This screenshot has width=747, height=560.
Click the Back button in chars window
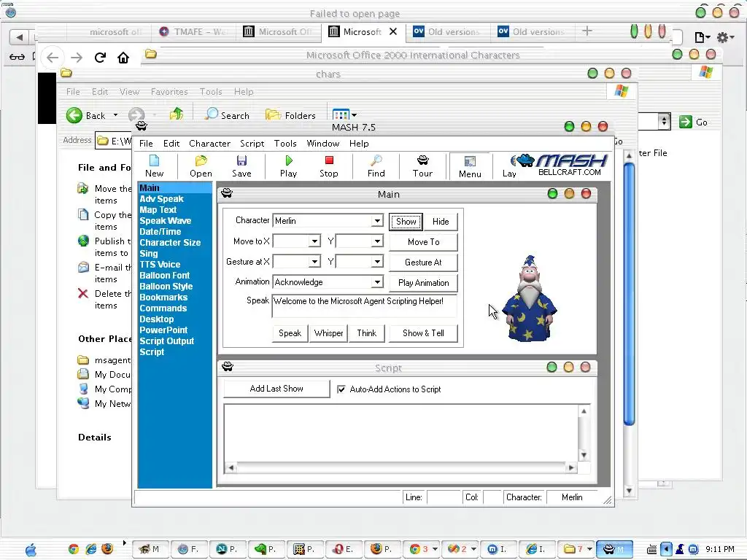tap(86, 115)
